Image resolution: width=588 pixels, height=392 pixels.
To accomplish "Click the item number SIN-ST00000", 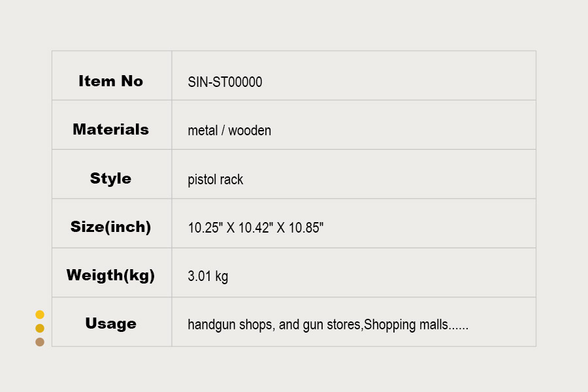I will click(x=225, y=82).
